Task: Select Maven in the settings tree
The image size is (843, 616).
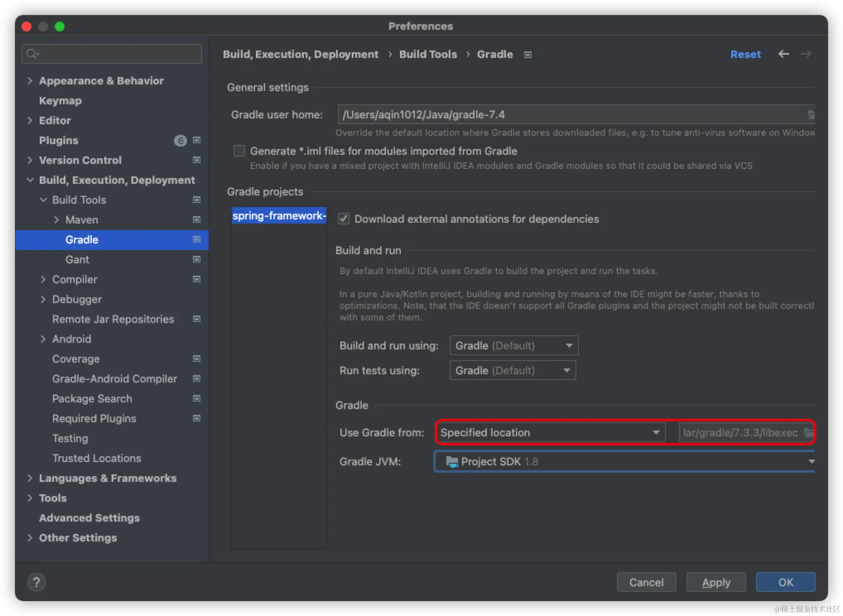Action: 82,220
